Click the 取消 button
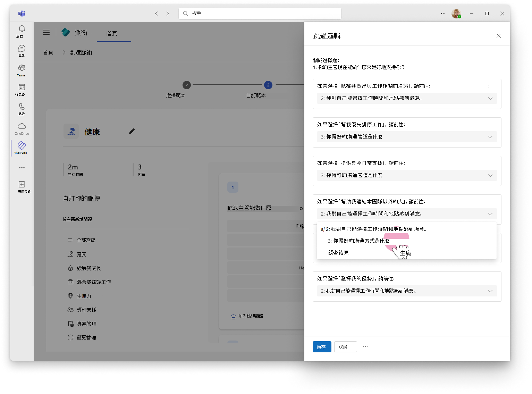 345,346
